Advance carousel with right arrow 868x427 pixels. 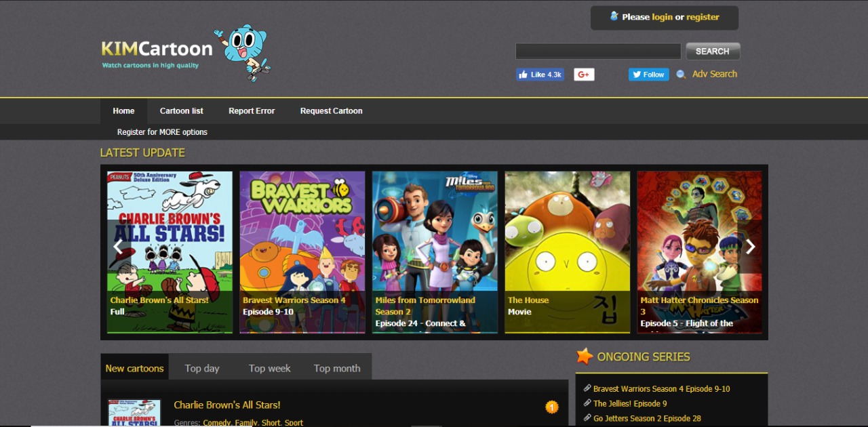(x=750, y=247)
